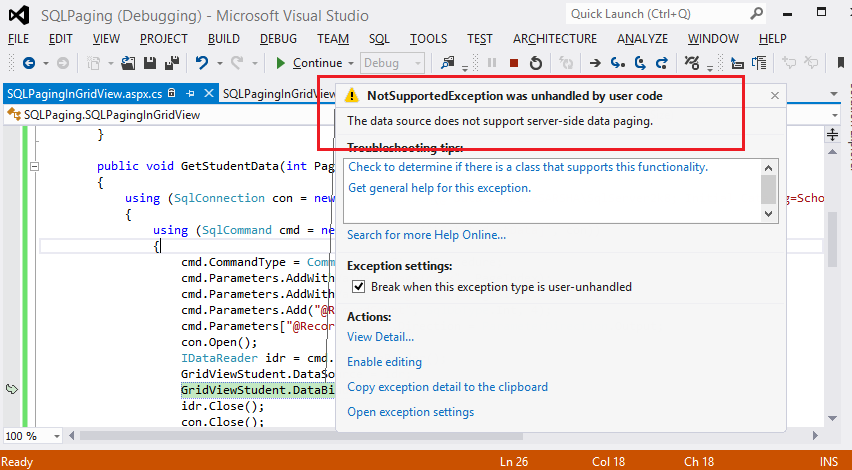Collapse the GetStudentData method outline
The height and width of the screenshot is (470, 852).
pyautogui.click(x=36, y=167)
